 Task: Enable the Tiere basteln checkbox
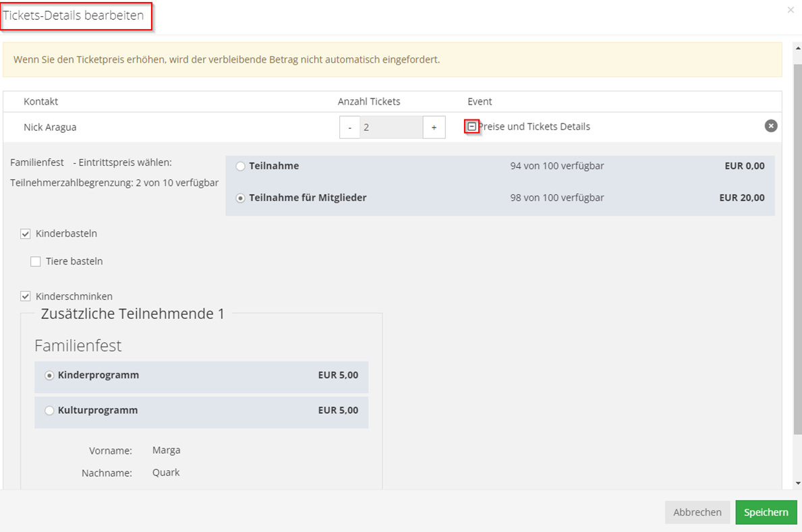click(x=36, y=262)
